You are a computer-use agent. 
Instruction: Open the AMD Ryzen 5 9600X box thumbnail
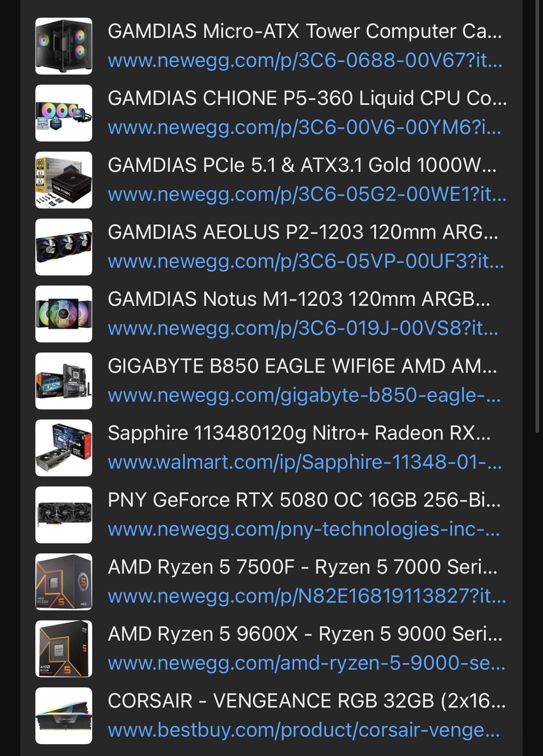(x=64, y=649)
